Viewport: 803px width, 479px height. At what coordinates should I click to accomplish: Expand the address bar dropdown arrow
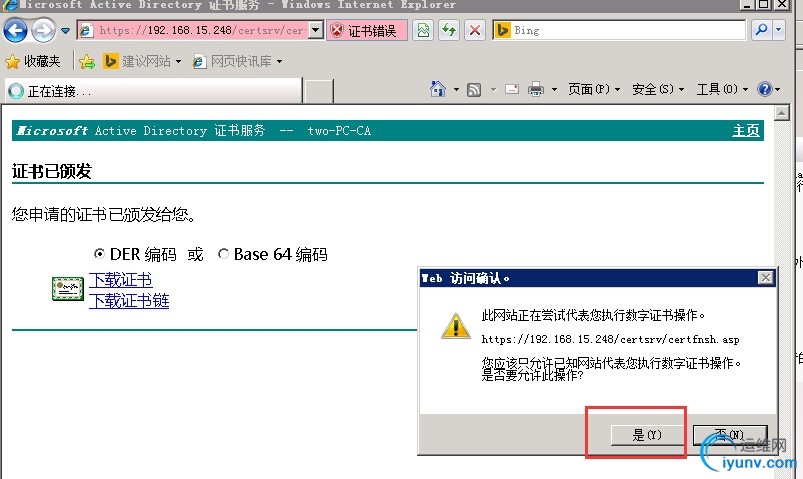[x=316, y=30]
